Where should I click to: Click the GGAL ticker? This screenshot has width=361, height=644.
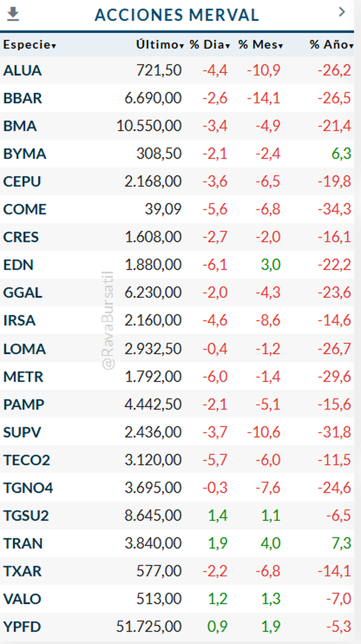(x=23, y=293)
